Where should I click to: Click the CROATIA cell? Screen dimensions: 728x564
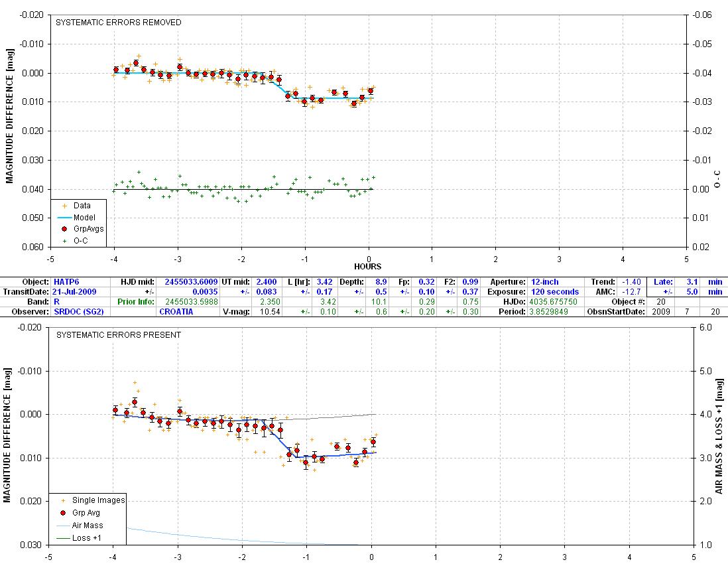click(176, 311)
